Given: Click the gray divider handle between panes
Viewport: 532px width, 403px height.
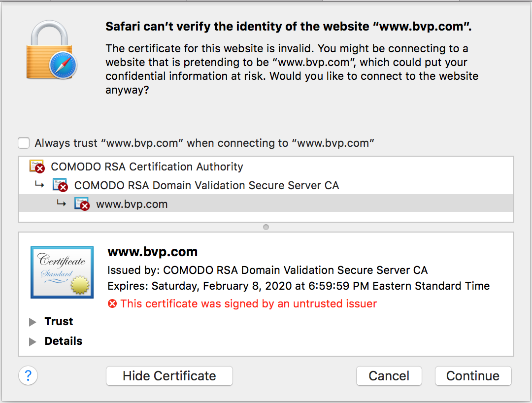Looking at the screenshot, I should pos(266,227).
